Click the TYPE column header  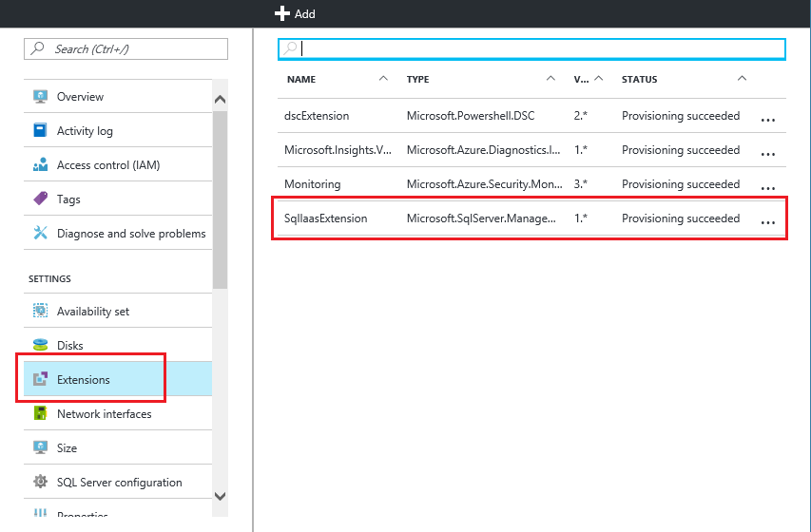[418, 79]
